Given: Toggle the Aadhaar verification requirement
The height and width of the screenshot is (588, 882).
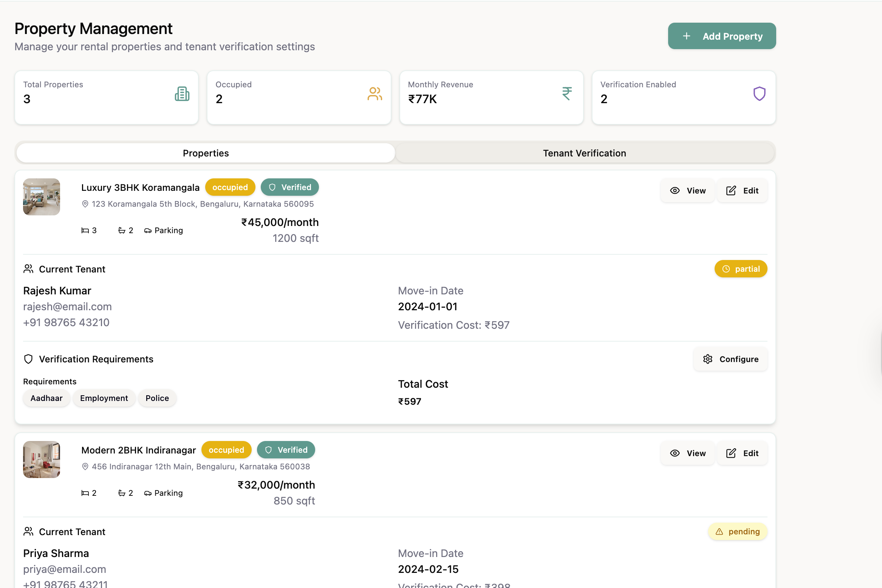Looking at the screenshot, I should coord(46,398).
